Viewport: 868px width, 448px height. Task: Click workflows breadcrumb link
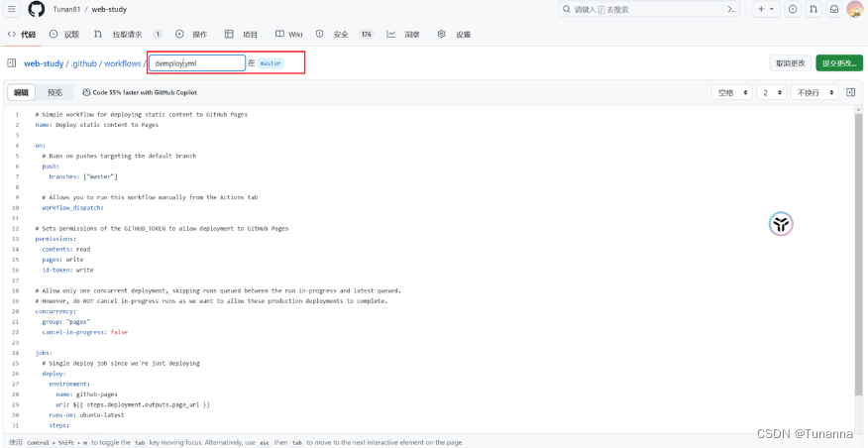coord(122,63)
